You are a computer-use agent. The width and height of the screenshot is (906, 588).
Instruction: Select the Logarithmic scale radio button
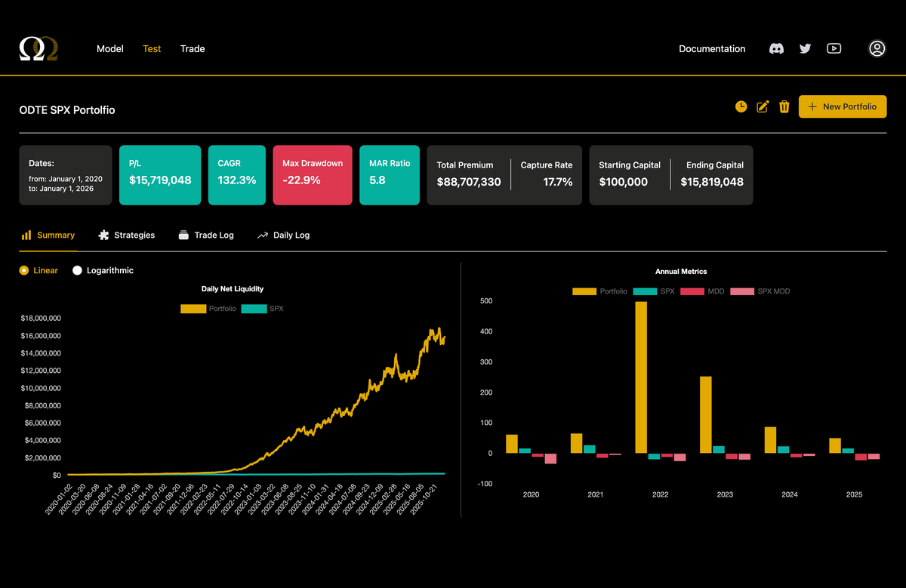click(x=77, y=270)
